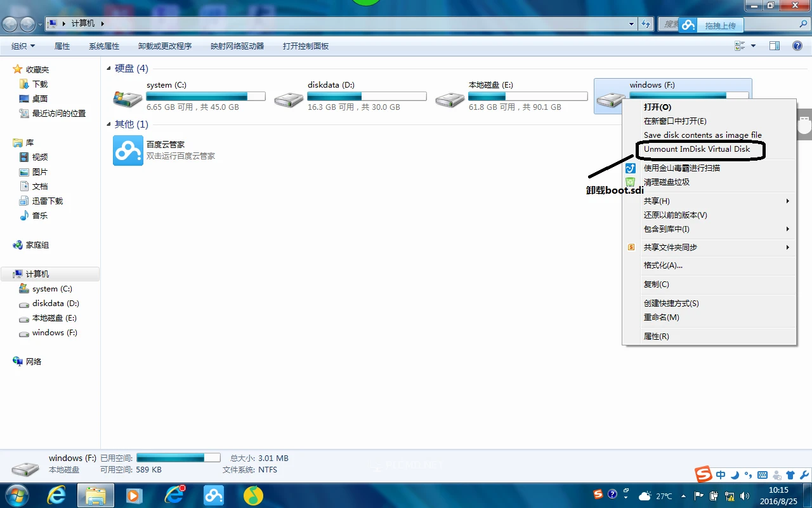The height and width of the screenshot is (508, 812).
Task: Open the volume speaker tray icon
Action: (x=745, y=496)
